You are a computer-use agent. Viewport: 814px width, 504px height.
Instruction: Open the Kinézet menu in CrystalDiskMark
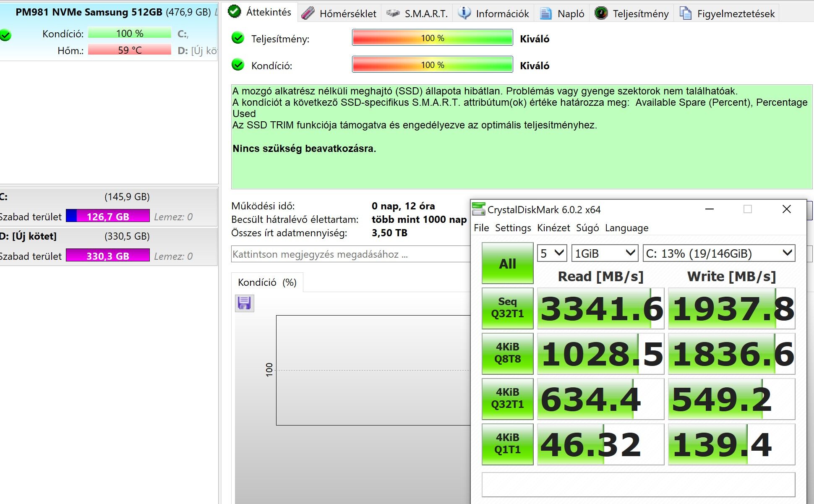pyautogui.click(x=553, y=228)
